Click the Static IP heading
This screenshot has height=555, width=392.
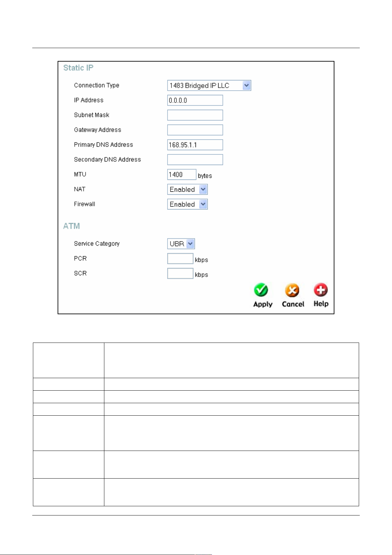click(78, 68)
